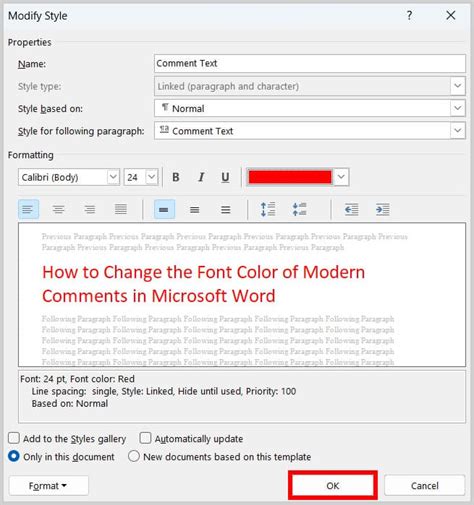Click the red preview heading text
474x505 pixels.
click(x=203, y=284)
